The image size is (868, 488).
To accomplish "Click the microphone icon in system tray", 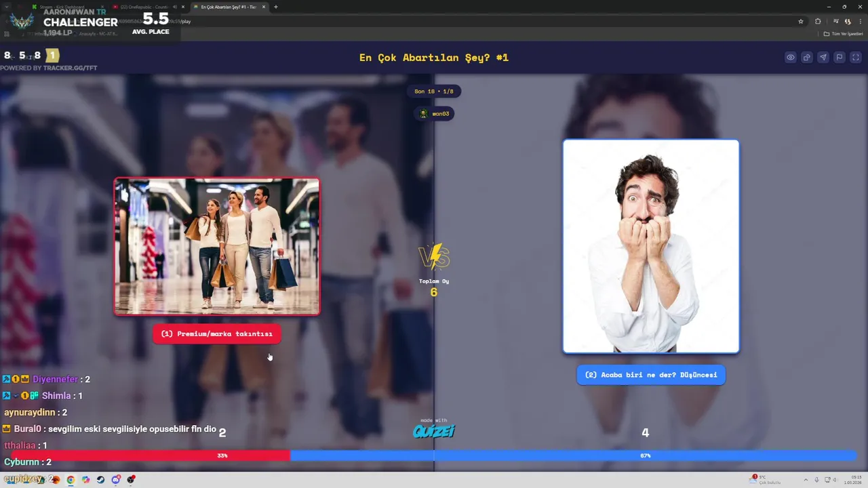I will tap(816, 480).
